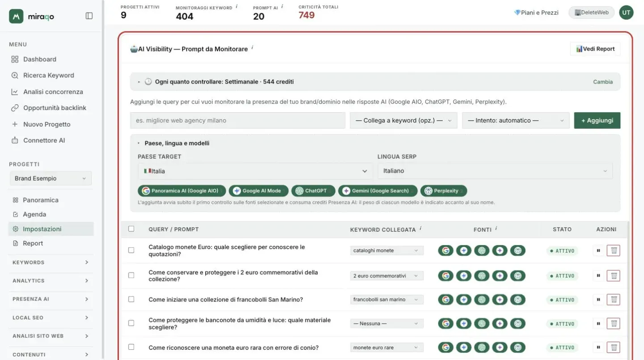Click Vedi Report button
Image resolution: width=644 pixels, height=360 pixels.
tap(595, 49)
